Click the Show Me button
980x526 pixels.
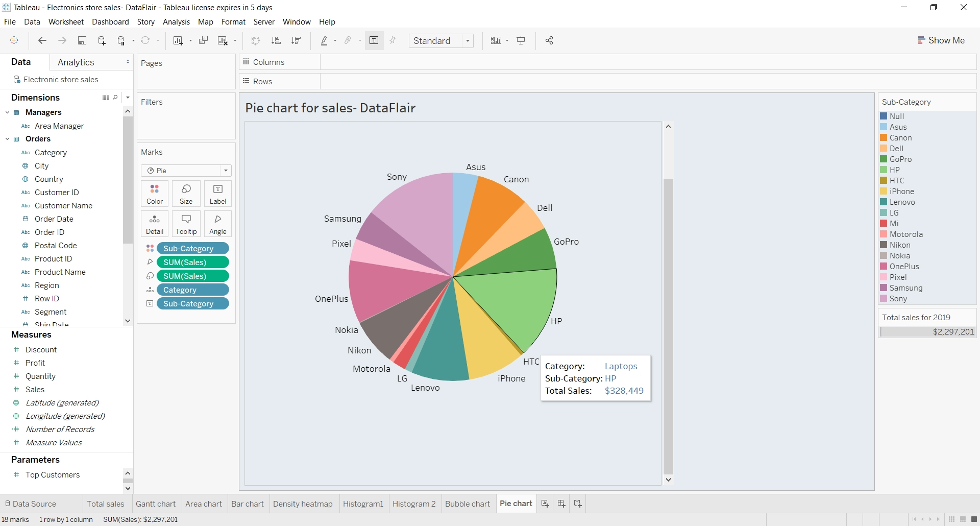pyautogui.click(x=941, y=40)
